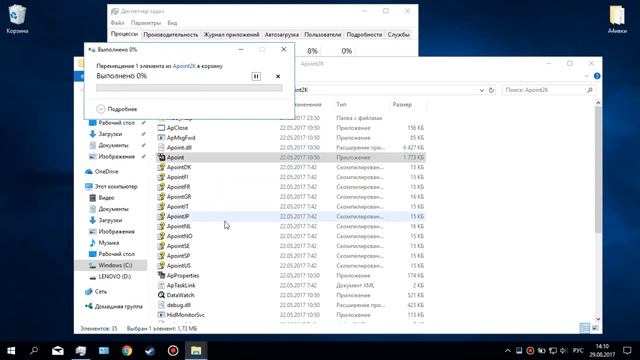640x360 pixels.
Task: Open Загрузки in quick access
Action: 110,134
